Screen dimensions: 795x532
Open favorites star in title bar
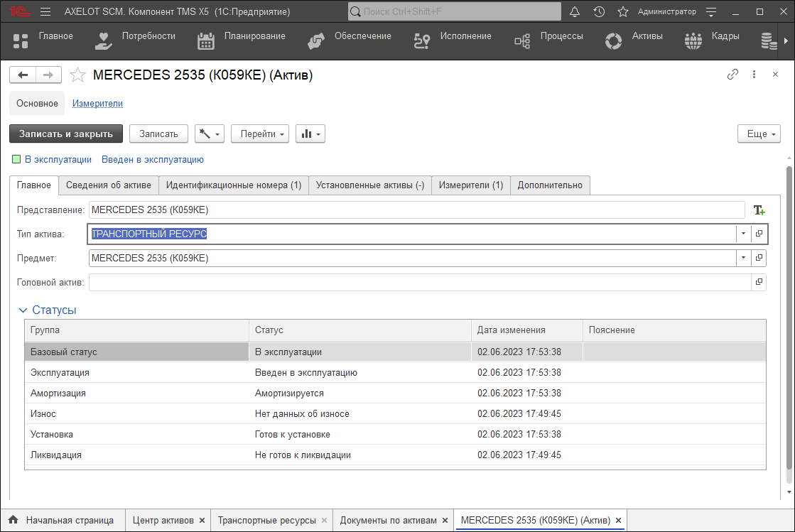pyautogui.click(x=623, y=11)
